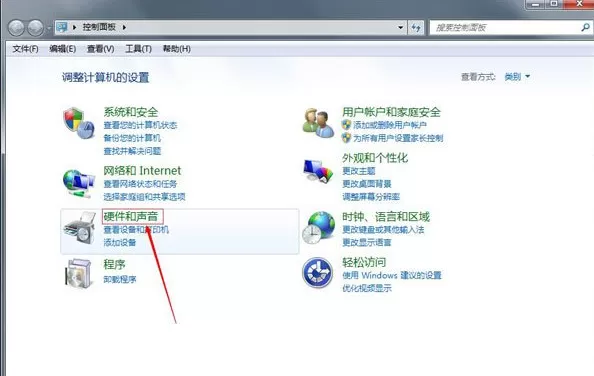The height and width of the screenshot is (376, 594).
Task: Click the Network and Internet globe icon
Action: pos(78,183)
